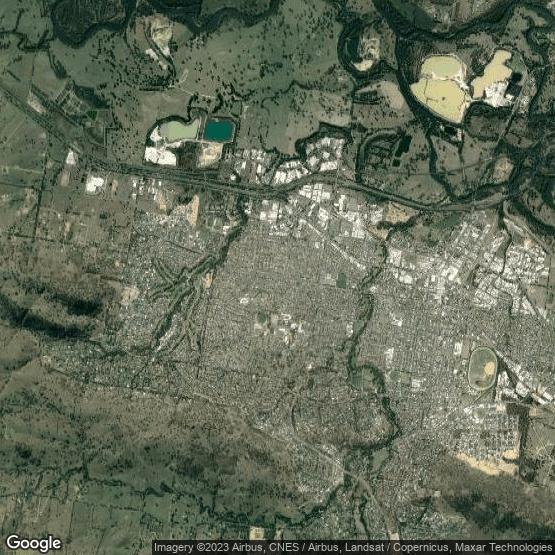Select the pale green pond beside the turquoise pond
The image size is (555, 555).
pyautogui.click(x=179, y=130)
